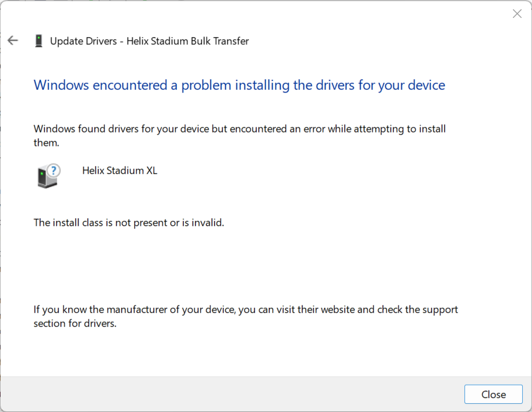
Task: Click the gray footer bar left of Close
Action: tap(231, 394)
